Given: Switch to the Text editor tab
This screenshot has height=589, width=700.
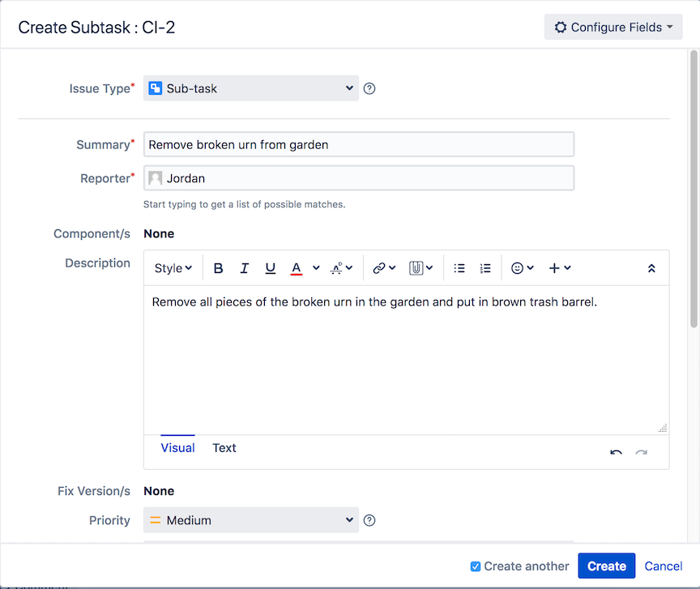Looking at the screenshot, I should (224, 448).
